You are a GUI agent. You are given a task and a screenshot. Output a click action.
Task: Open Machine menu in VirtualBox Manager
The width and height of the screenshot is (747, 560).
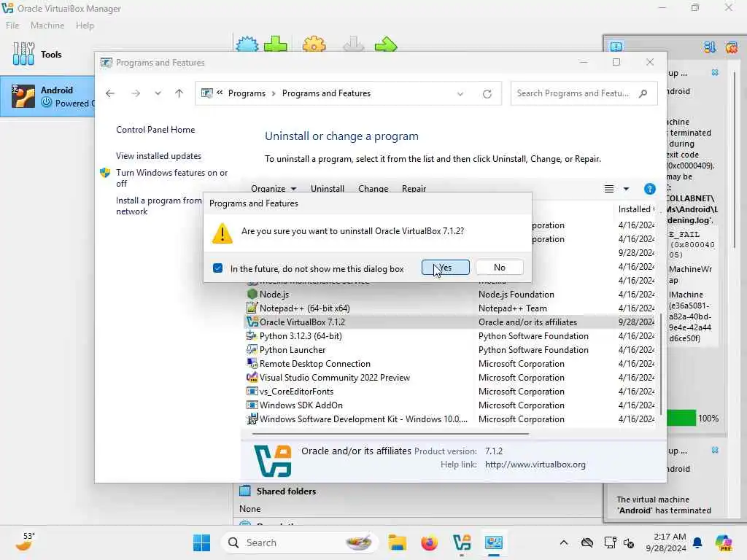point(47,26)
